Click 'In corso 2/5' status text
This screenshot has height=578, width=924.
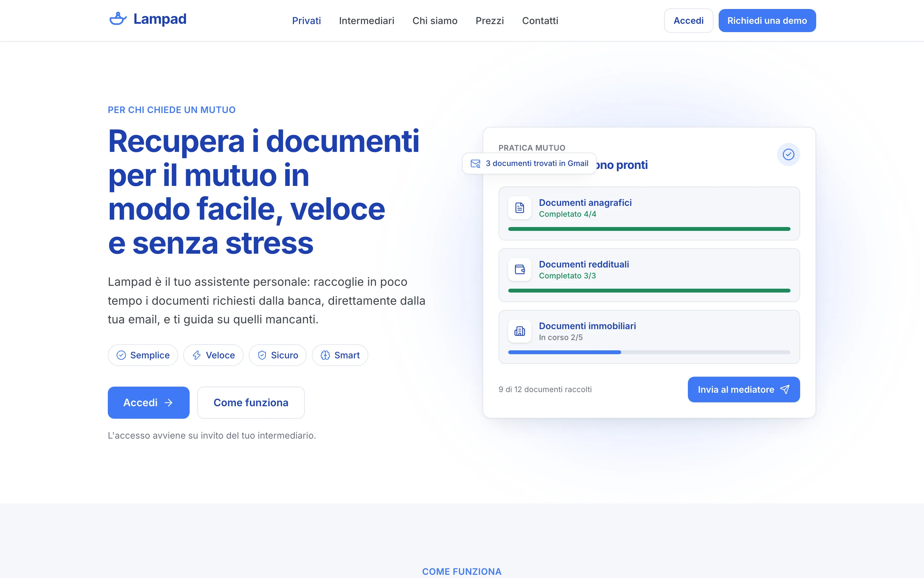560,337
